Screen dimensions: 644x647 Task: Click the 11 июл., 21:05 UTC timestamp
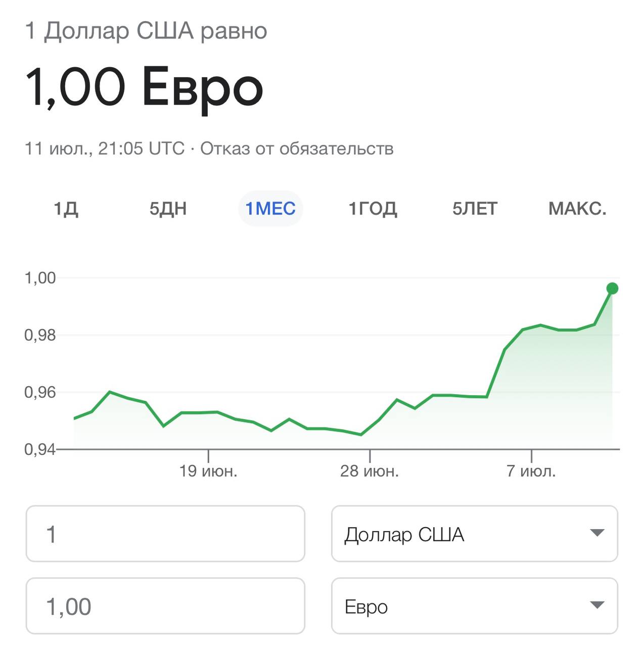105,149
